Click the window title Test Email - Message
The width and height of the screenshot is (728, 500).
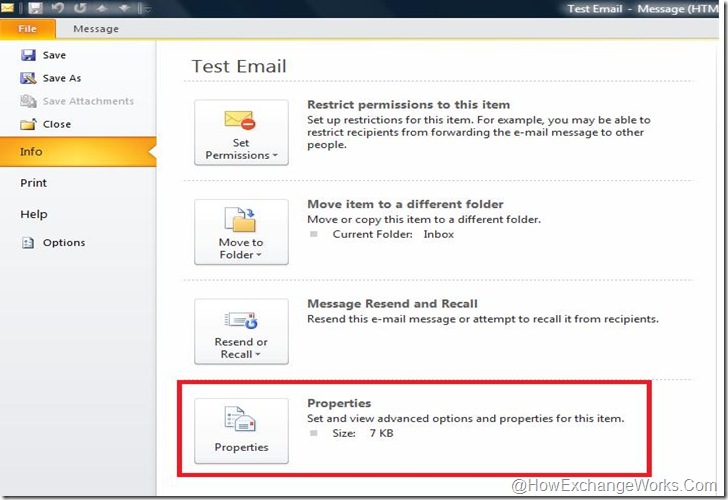pyautogui.click(x=643, y=8)
